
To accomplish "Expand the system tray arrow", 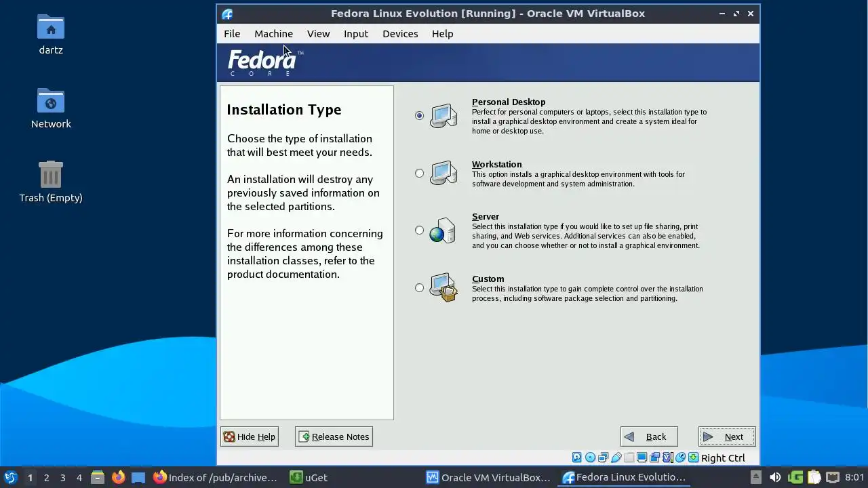I will pos(756,477).
